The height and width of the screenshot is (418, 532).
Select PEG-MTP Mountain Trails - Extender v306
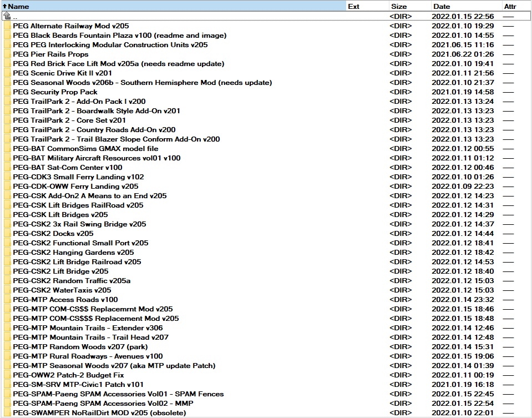pyautogui.click(x=88, y=328)
